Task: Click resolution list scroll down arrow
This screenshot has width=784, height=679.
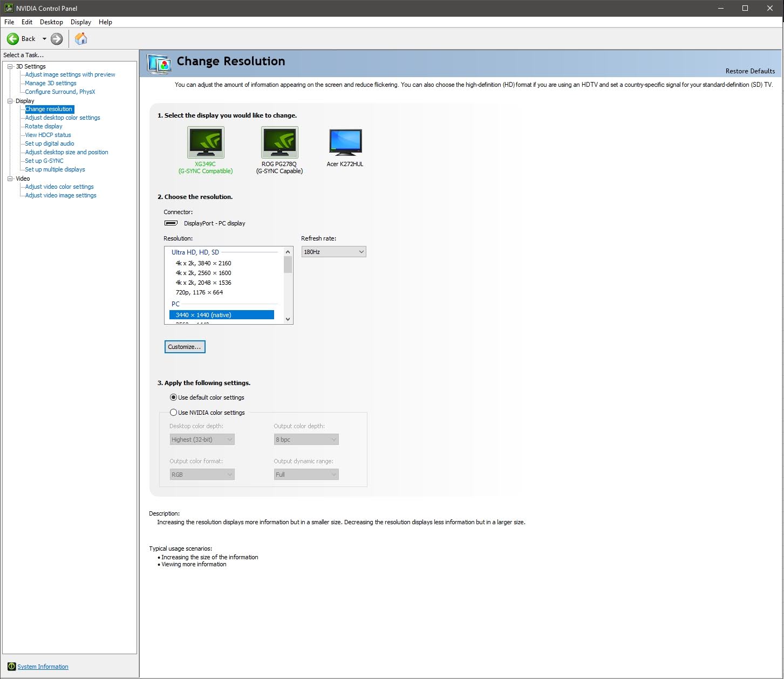Action: pyautogui.click(x=288, y=319)
